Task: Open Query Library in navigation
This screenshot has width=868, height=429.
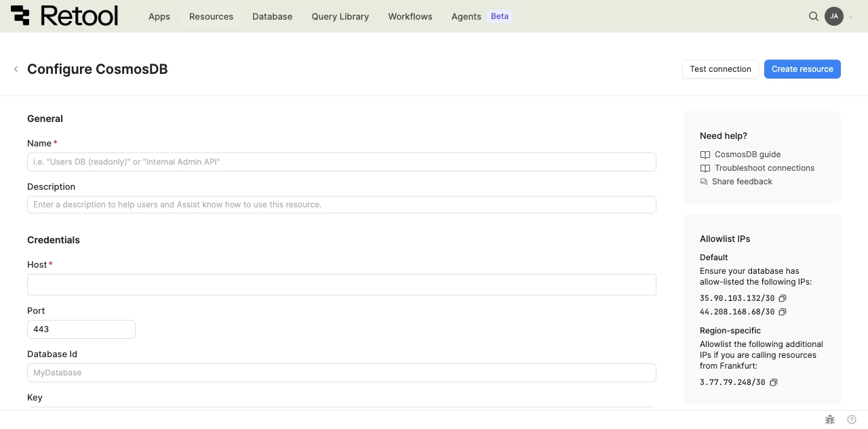Action: pyautogui.click(x=340, y=16)
